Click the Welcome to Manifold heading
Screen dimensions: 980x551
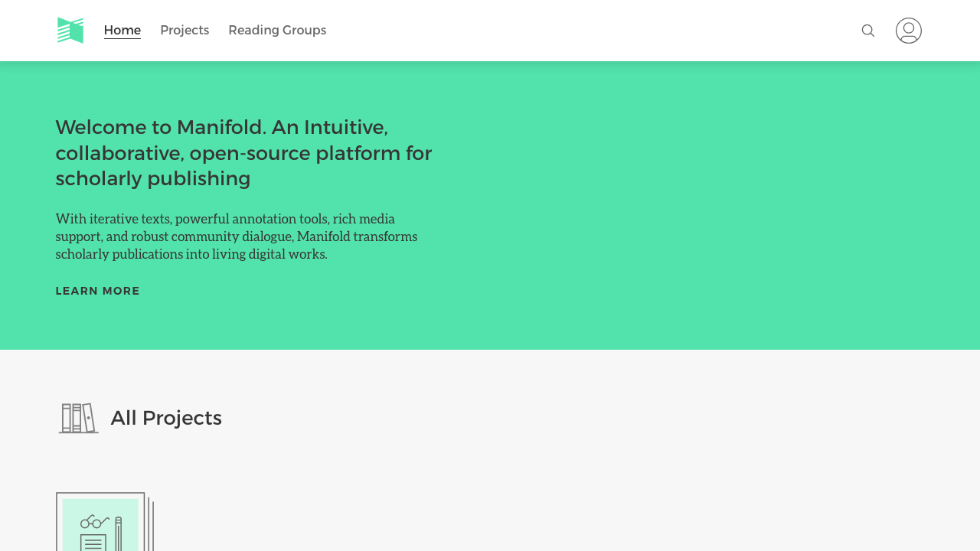[244, 152]
